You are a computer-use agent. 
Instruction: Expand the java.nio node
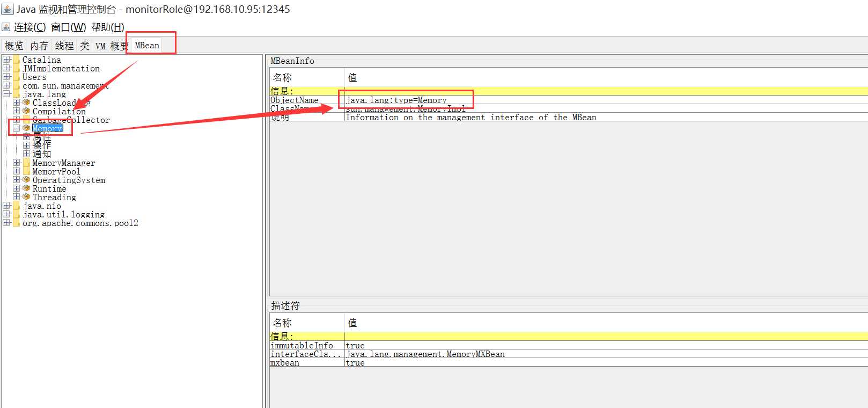tap(6, 206)
